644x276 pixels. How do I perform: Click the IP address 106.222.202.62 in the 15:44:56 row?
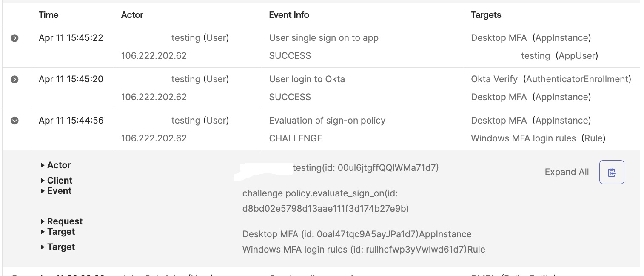(154, 138)
